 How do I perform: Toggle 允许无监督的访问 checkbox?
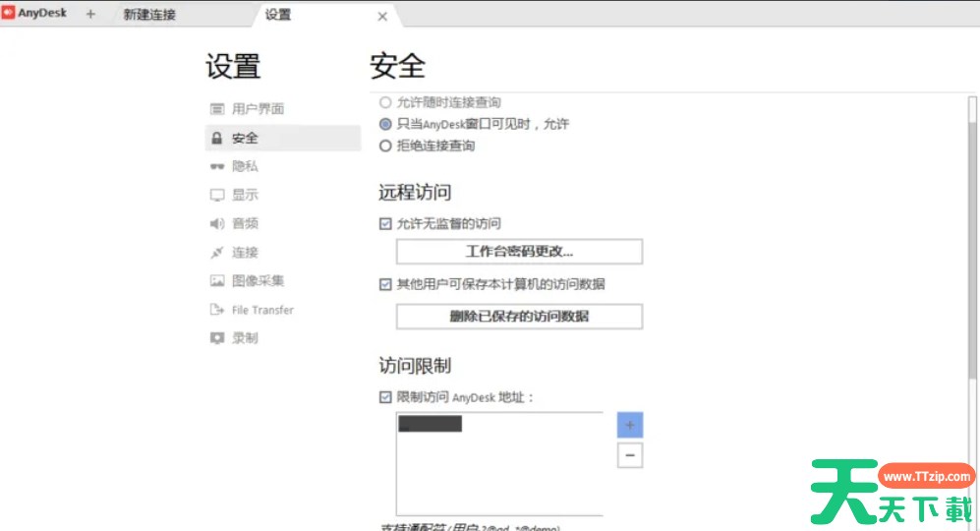point(385,224)
